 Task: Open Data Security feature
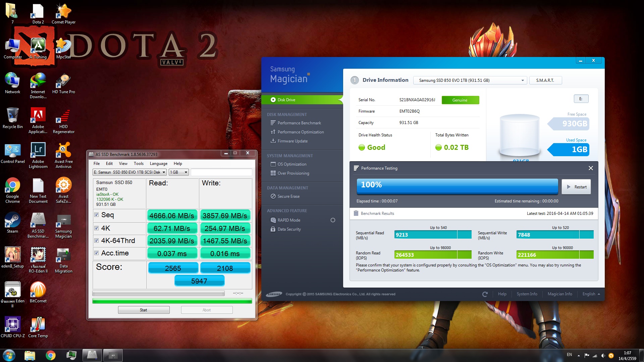point(289,229)
